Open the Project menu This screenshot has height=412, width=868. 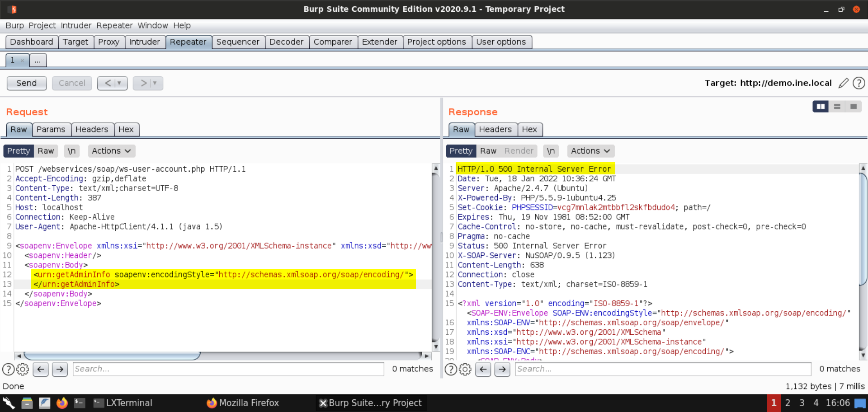coord(42,25)
